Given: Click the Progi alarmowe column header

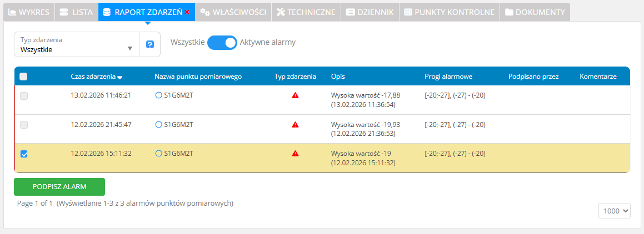Looking at the screenshot, I should (448, 77).
